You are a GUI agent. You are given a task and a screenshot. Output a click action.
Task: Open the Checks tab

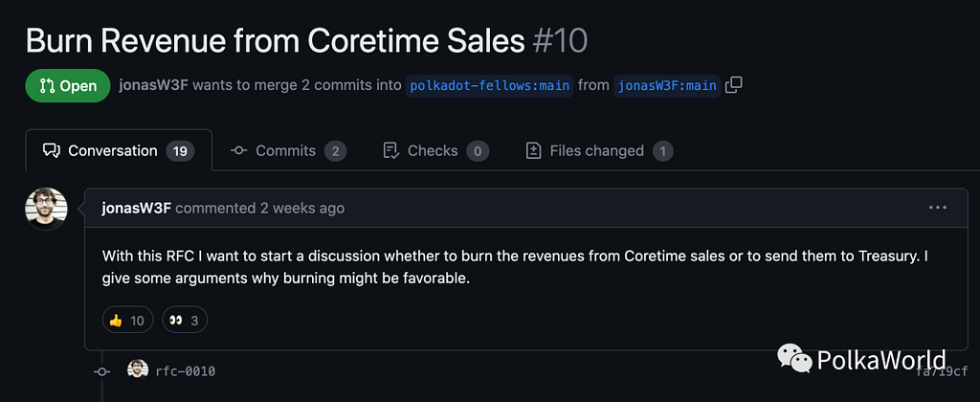pos(435,150)
